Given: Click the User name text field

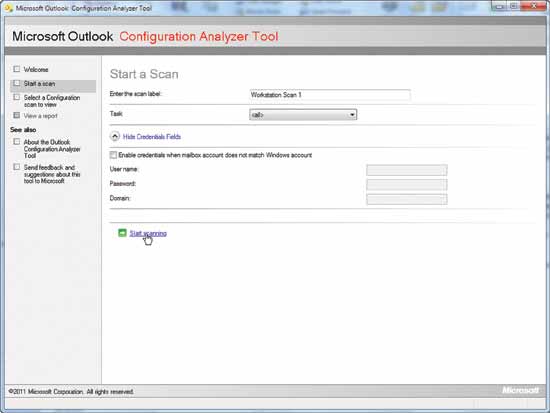Looking at the screenshot, I should [407, 170].
